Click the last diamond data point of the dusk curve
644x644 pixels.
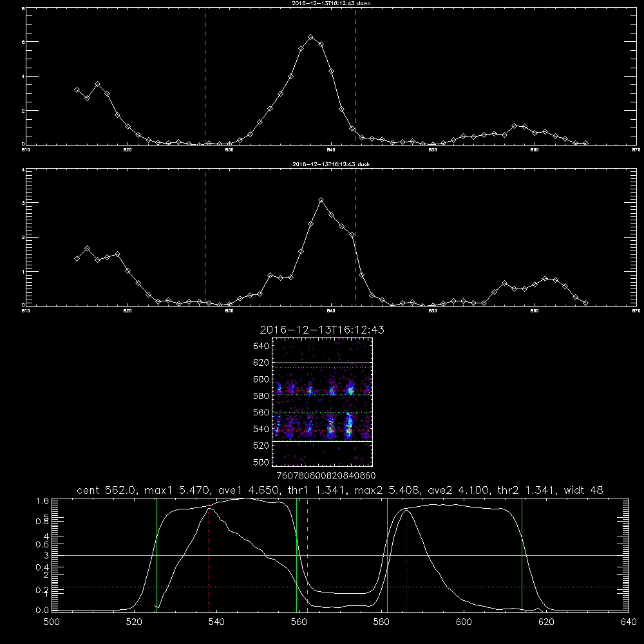(585, 303)
